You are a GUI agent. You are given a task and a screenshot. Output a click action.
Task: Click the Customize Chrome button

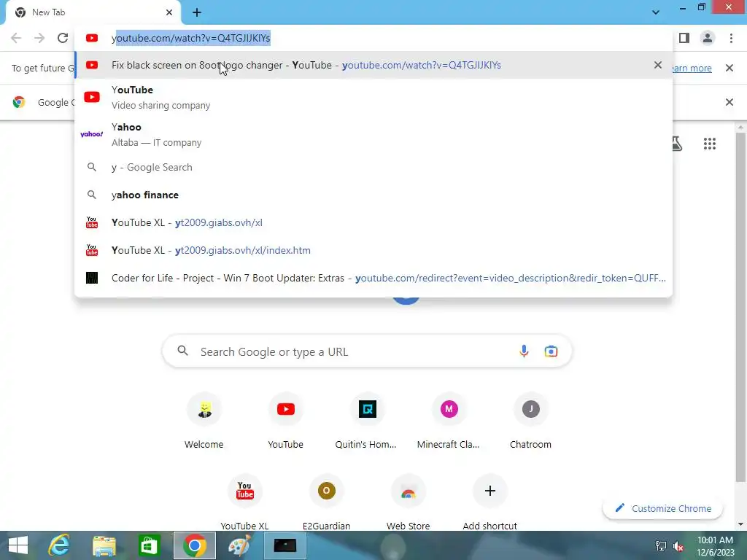pyautogui.click(x=662, y=508)
